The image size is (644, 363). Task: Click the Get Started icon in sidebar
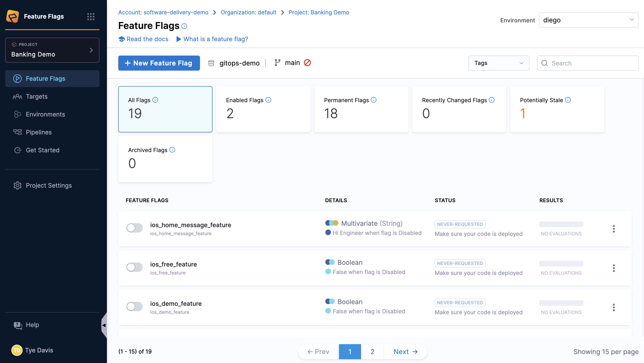[x=18, y=150]
